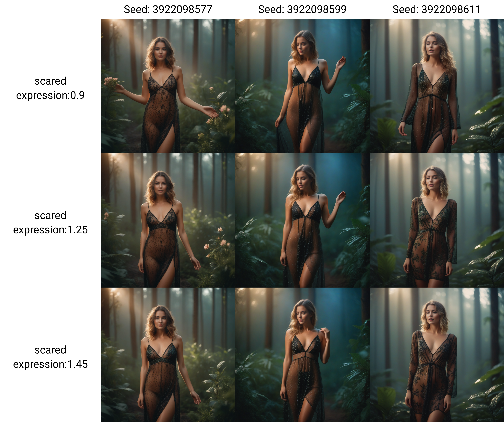Click the "Seed: 3922098611" column header
504x422 pixels.
[437, 10]
